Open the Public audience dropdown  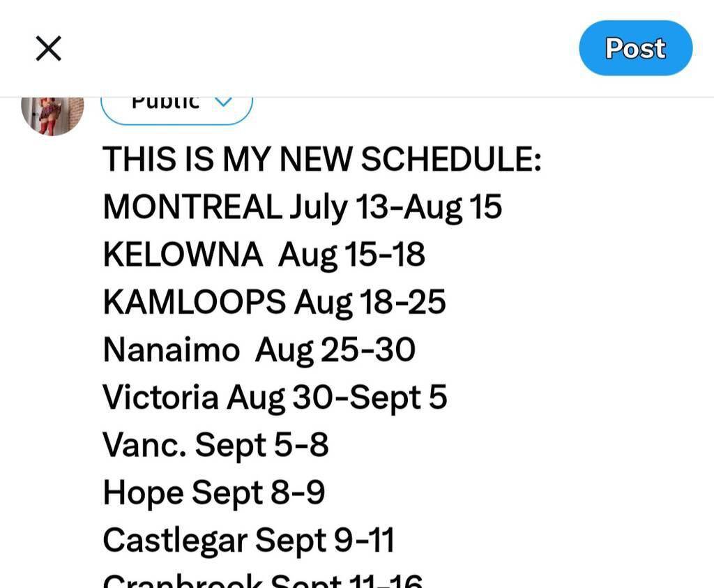tap(167, 105)
